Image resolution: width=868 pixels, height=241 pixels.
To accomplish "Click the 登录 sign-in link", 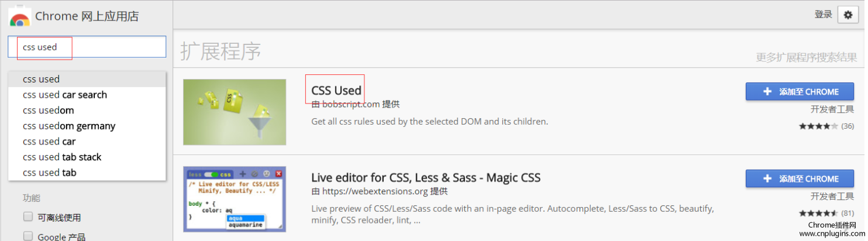I will point(823,15).
